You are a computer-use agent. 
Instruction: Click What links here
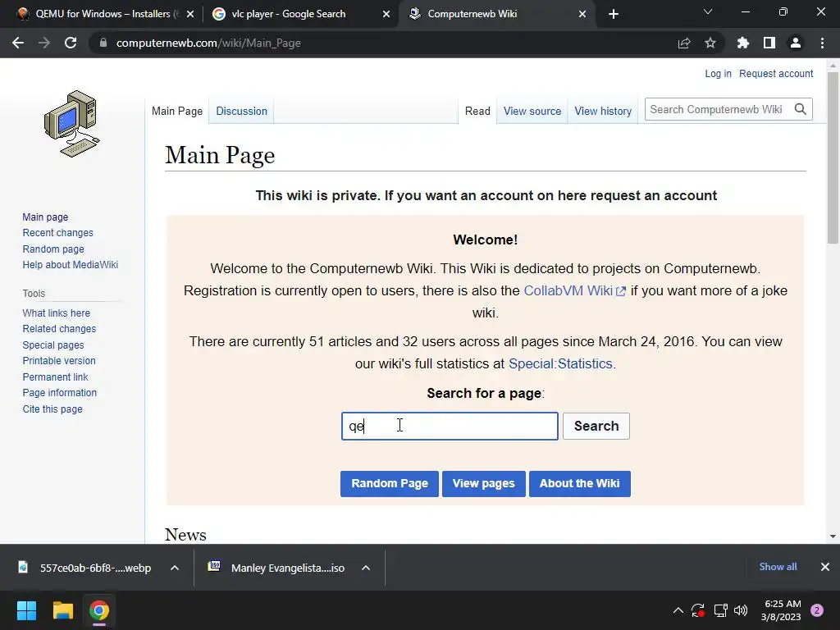[x=57, y=313]
